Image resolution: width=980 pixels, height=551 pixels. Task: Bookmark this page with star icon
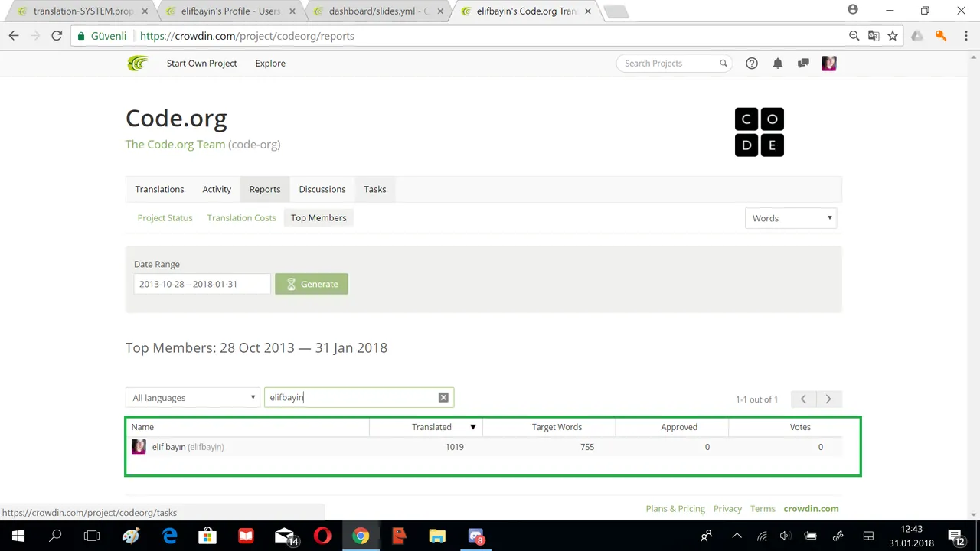(893, 36)
